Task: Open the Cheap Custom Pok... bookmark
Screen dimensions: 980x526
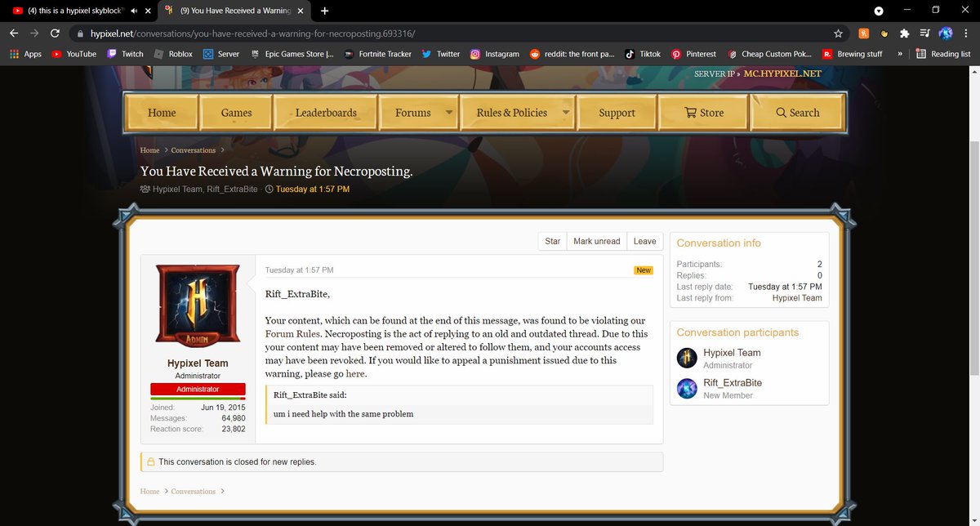Action: pyautogui.click(x=770, y=54)
